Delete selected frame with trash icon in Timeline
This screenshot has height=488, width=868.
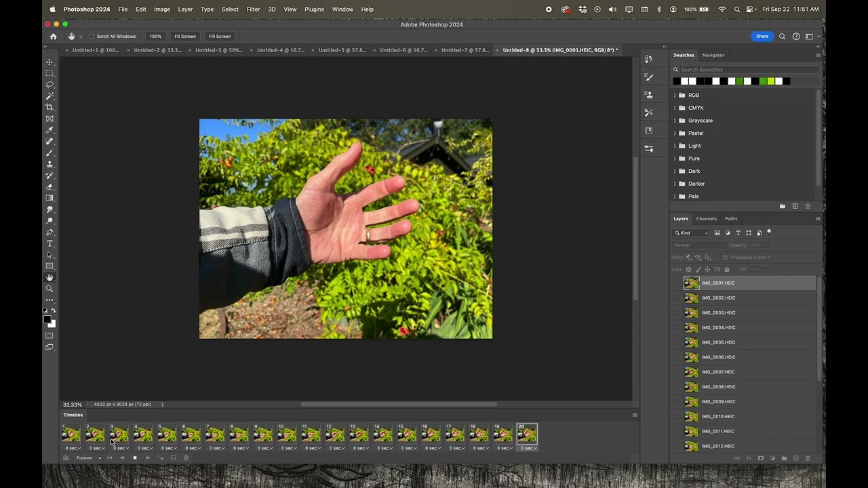[186, 458]
